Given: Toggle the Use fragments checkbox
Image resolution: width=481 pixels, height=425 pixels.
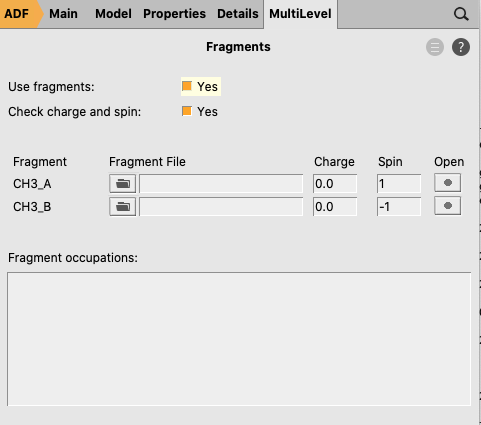Looking at the screenshot, I should [x=187, y=86].
